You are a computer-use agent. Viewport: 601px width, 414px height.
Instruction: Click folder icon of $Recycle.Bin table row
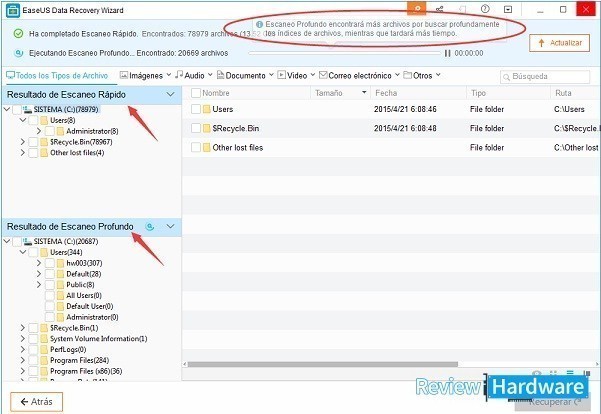pyautogui.click(x=207, y=128)
